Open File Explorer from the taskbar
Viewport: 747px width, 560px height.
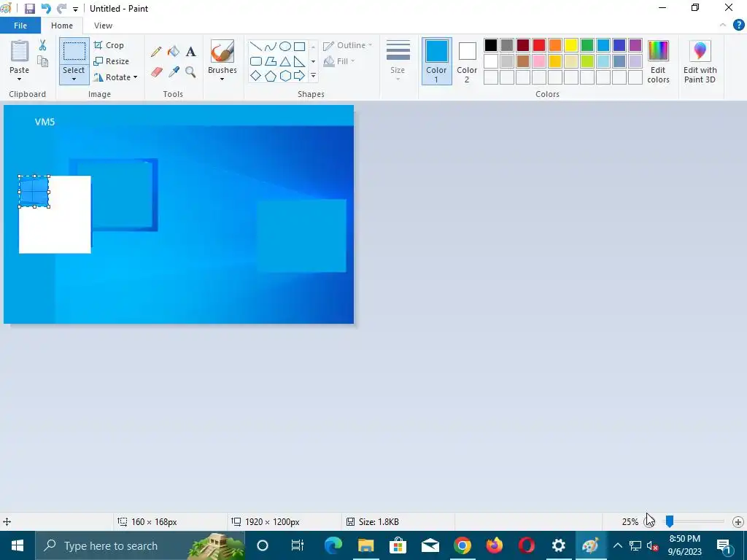pos(365,545)
